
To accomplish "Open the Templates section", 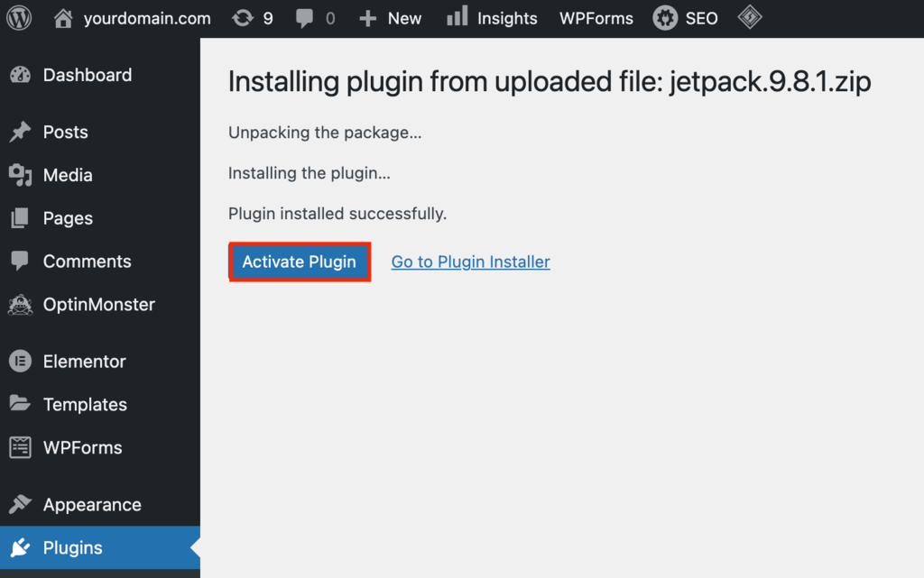I will pos(85,404).
